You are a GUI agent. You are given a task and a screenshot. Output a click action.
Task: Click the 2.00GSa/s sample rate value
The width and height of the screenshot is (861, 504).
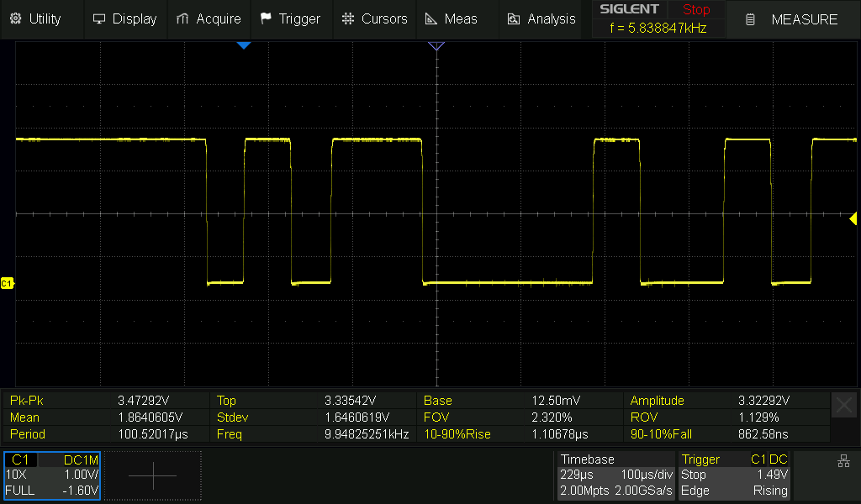(643, 491)
